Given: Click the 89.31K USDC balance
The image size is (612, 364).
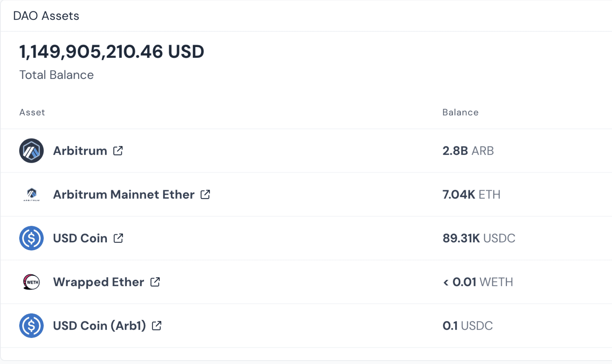Looking at the screenshot, I should [x=479, y=238].
